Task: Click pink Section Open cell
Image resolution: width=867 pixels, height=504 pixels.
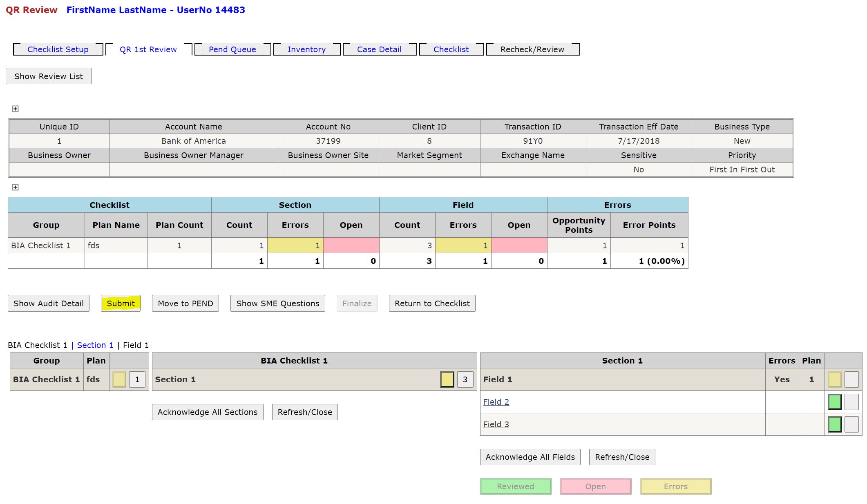Action: [351, 245]
